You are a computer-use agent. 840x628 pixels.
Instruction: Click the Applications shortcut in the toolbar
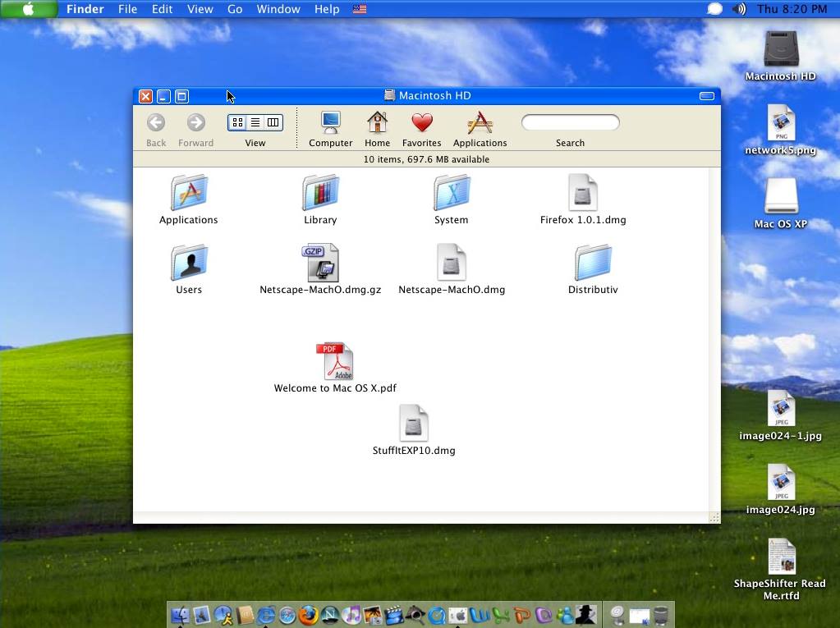click(480, 129)
